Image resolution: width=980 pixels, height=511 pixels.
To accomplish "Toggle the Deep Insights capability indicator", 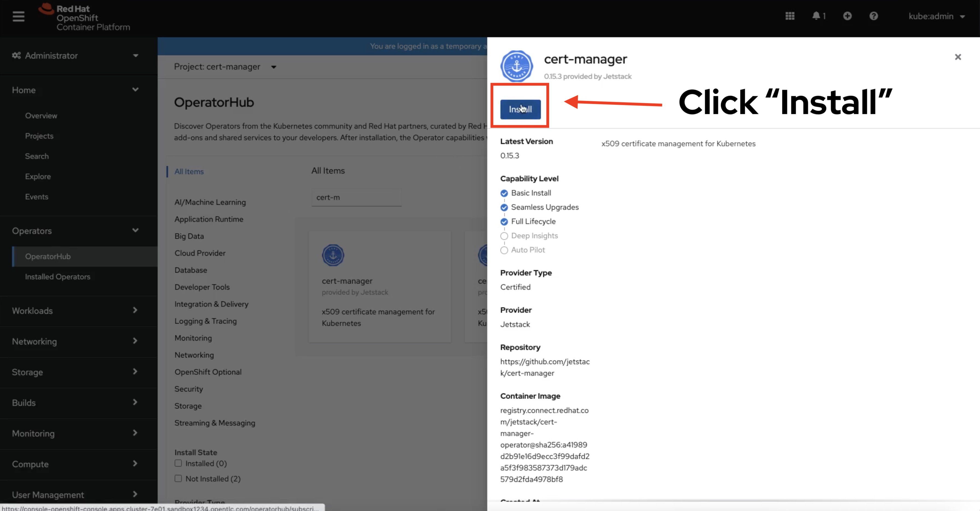I will click(504, 236).
